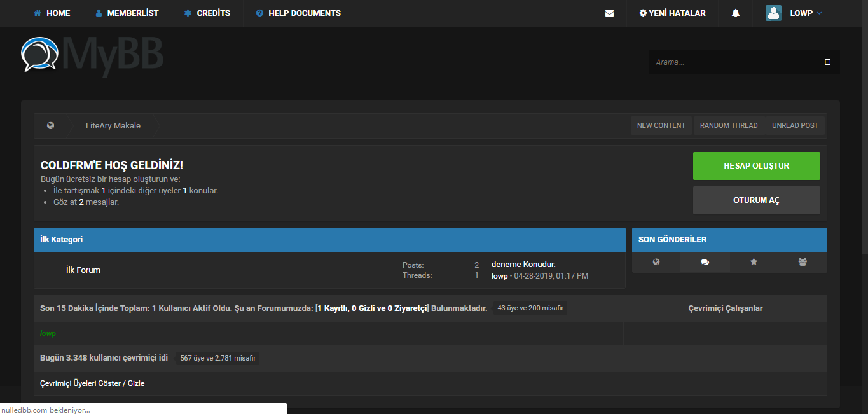Select the globe tab in Son Gönderiler
Image resolution: width=868 pixels, height=414 pixels.
coord(656,262)
